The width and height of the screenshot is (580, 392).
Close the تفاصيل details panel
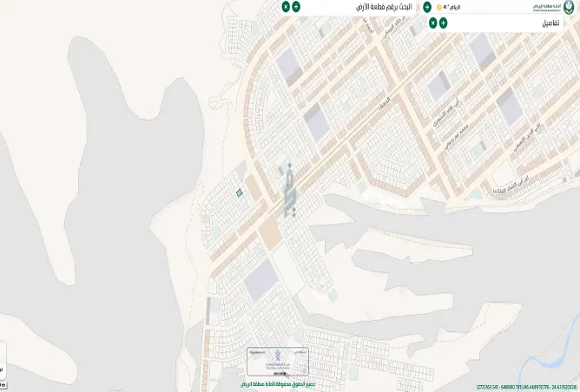click(x=432, y=23)
